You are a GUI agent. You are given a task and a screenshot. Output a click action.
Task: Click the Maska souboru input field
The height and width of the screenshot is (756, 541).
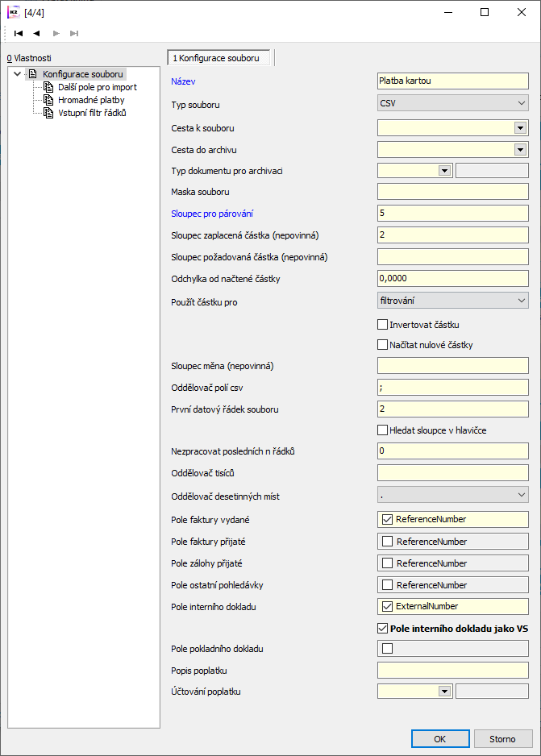coord(453,191)
